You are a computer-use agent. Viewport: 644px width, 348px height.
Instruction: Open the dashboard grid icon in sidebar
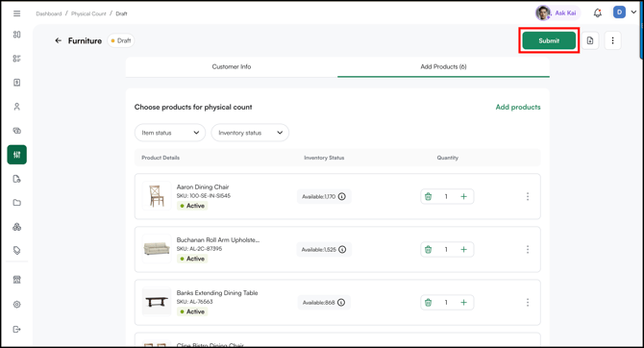pos(17,35)
